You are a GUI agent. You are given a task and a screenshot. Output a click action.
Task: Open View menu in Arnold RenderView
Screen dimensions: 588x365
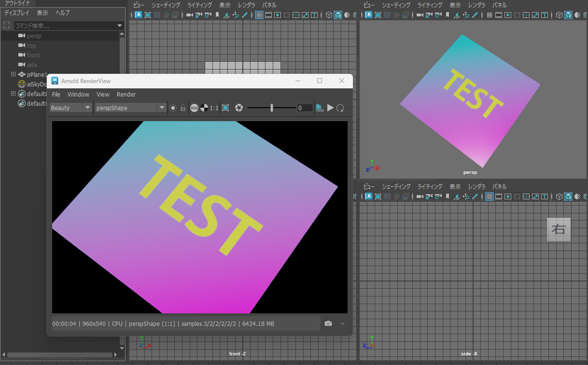point(103,94)
